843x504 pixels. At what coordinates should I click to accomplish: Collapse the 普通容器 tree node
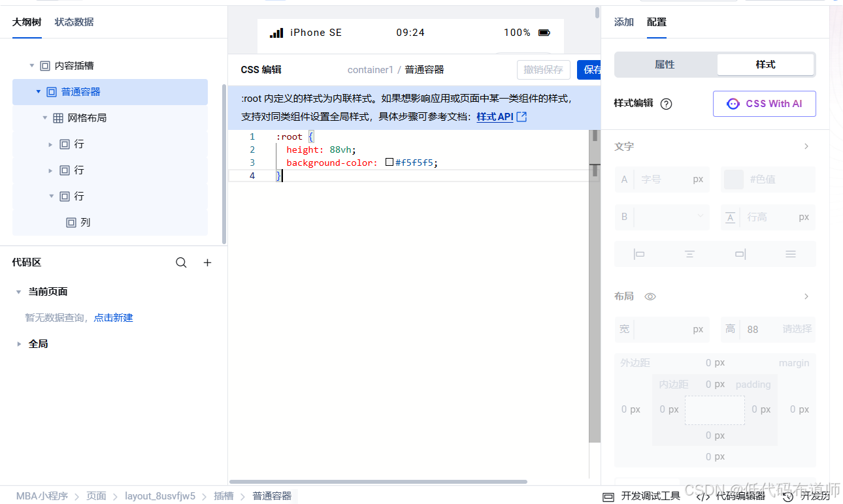[x=37, y=91]
